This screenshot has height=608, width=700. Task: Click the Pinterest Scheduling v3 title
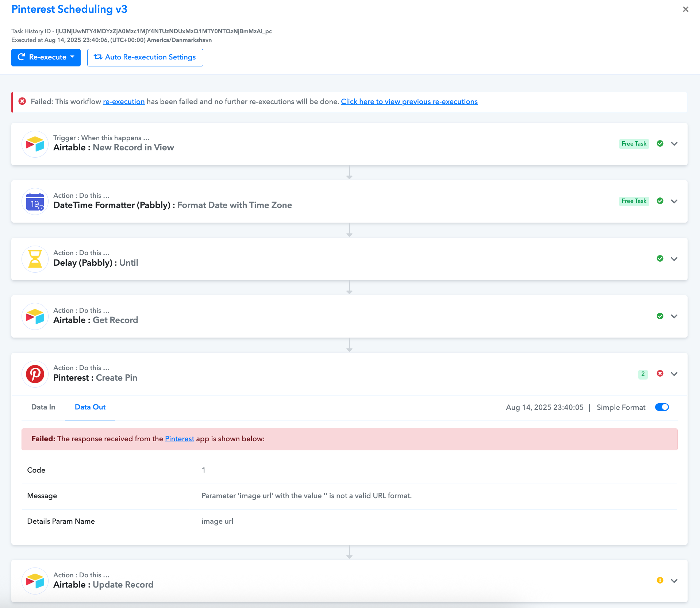click(69, 9)
